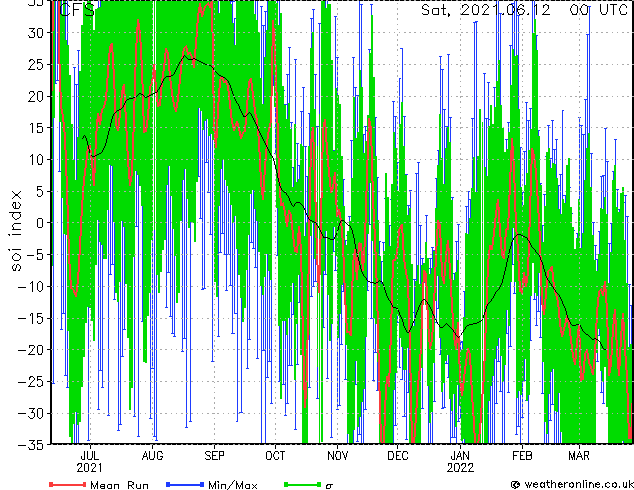Click the 30 y-axis tick label
This screenshot has width=634, height=490.
tap(36, 33)
